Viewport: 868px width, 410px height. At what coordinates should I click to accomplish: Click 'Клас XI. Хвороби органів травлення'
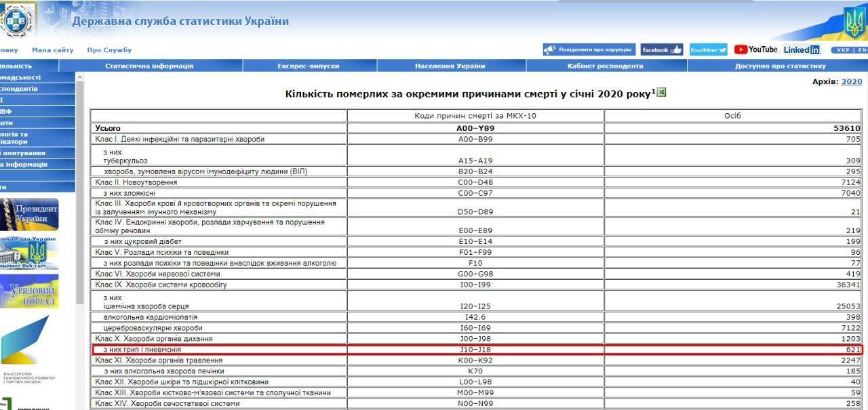[159, 360]
